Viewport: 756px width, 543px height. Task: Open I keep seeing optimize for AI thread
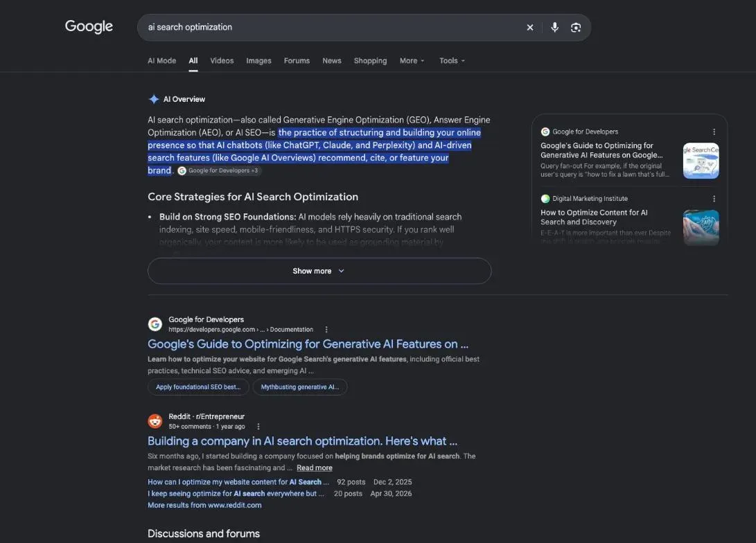click(236, 493)
